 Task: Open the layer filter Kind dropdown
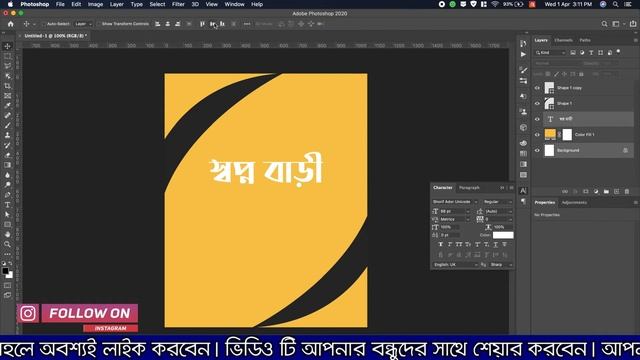pyautogui.click(x=551, y=53)
